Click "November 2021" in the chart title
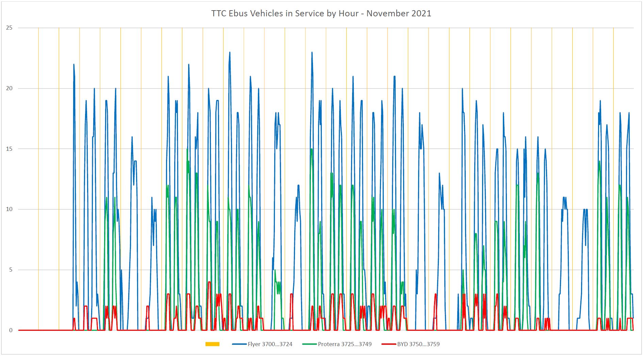This screenshot has height=356, width=644. 399,14
